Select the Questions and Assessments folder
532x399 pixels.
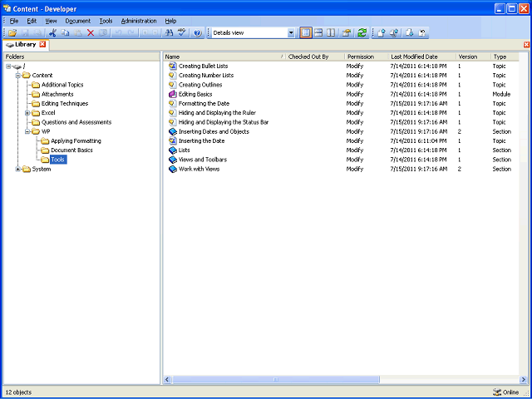(x=76, y=122)
